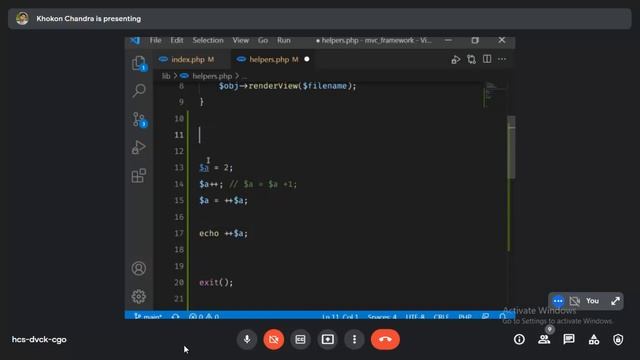The image size is (640, 360).
Task: Click the meeting code hcs-dvck-cgo
Action: click(39, 340)
